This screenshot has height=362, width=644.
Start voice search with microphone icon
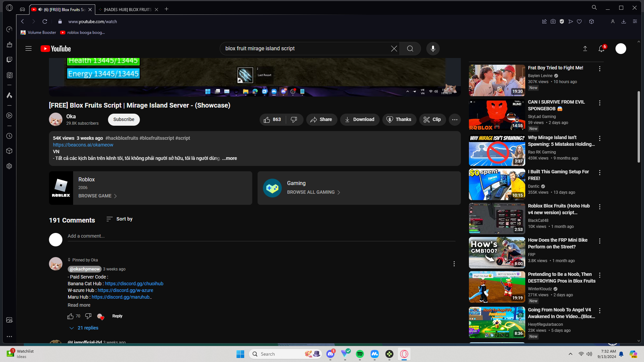(x=433, y=49)
